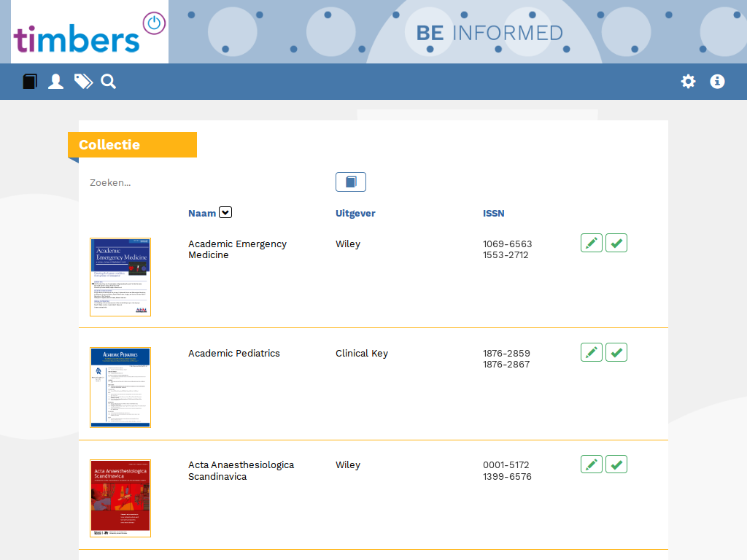747x560 pixels.
Task: Sort by the Uitgever column header
Action: [355, 214]
